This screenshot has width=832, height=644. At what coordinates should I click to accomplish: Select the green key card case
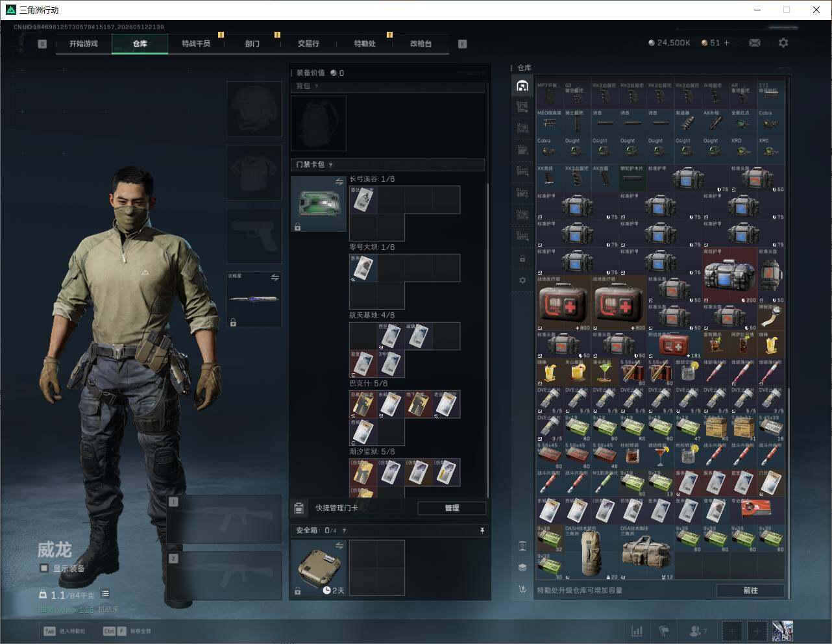point(319,204)
